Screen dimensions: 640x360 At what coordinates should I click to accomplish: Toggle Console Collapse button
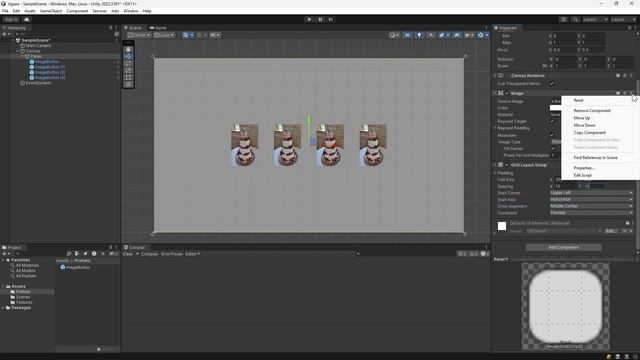pyautogui.click(x=149, y=254)
